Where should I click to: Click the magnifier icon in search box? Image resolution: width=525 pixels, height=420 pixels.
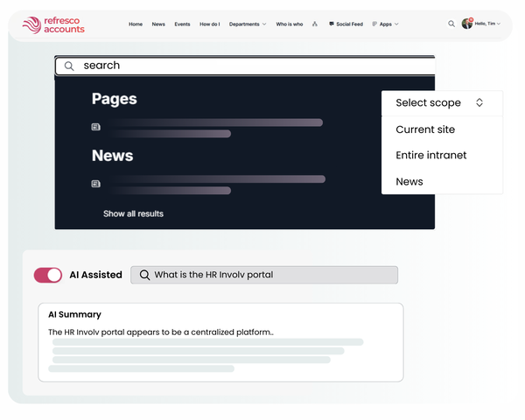tap(69, 66)
